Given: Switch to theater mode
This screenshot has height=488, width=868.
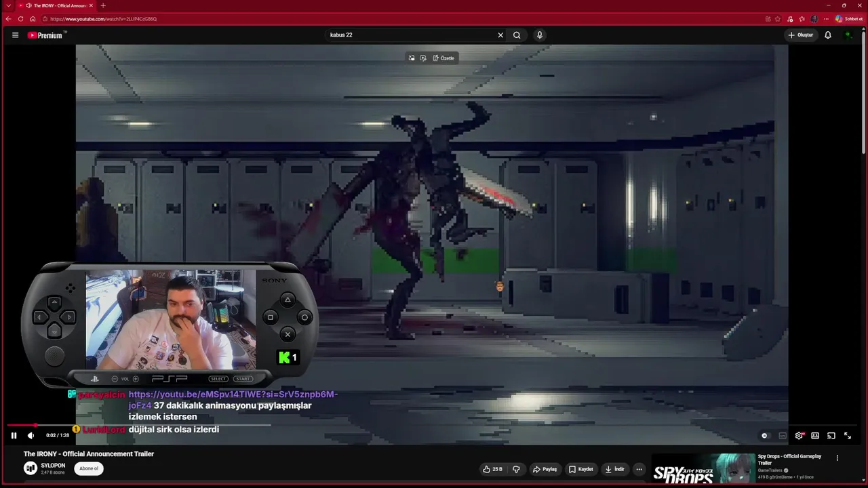Looking at the screenshot, I should [x=815, y=436].
